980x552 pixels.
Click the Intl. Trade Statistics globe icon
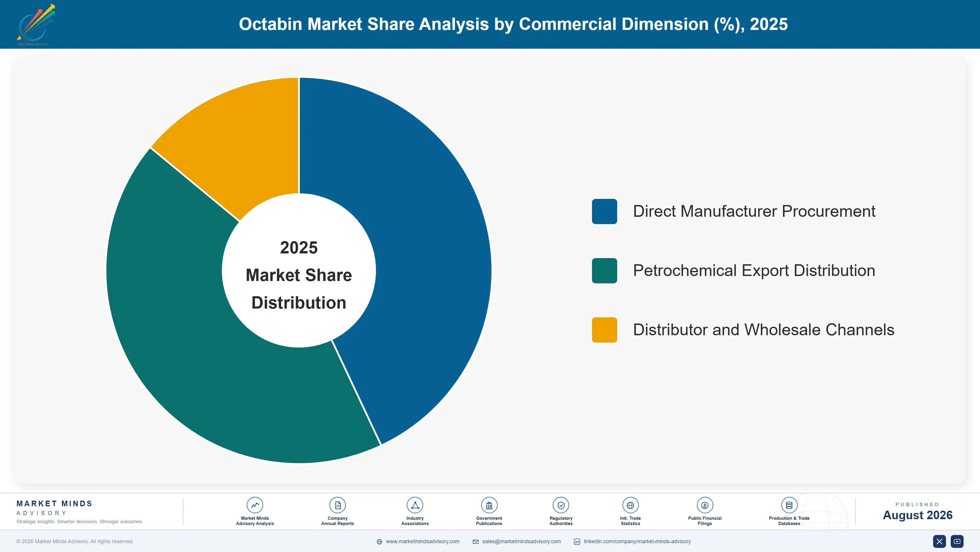pyautogui.click(x=630, y=505)
